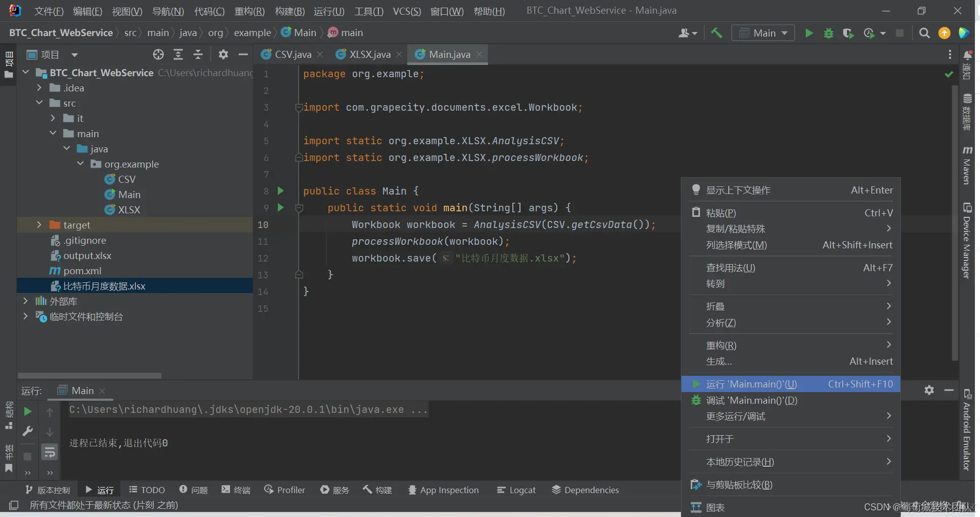Image resolution: width=980 pixels, height=517 pixels.
Task: Open App Inspection tool window
Action: click(443, 490)
